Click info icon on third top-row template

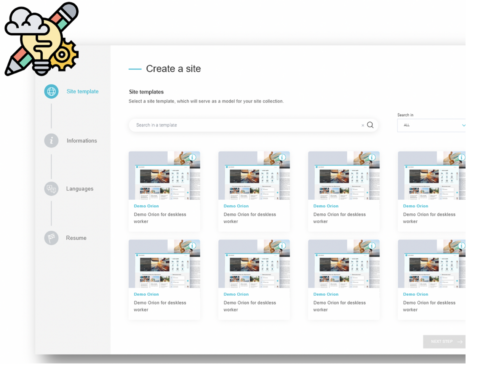point(372,157)
